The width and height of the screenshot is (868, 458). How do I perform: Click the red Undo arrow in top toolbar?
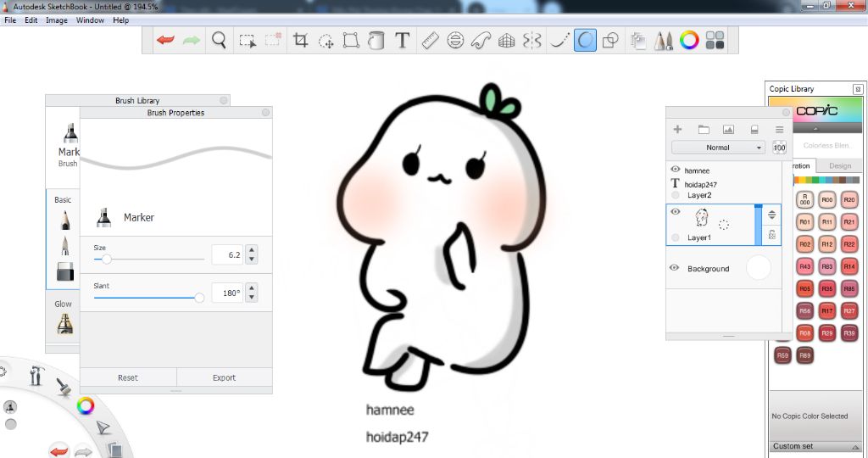165,40
